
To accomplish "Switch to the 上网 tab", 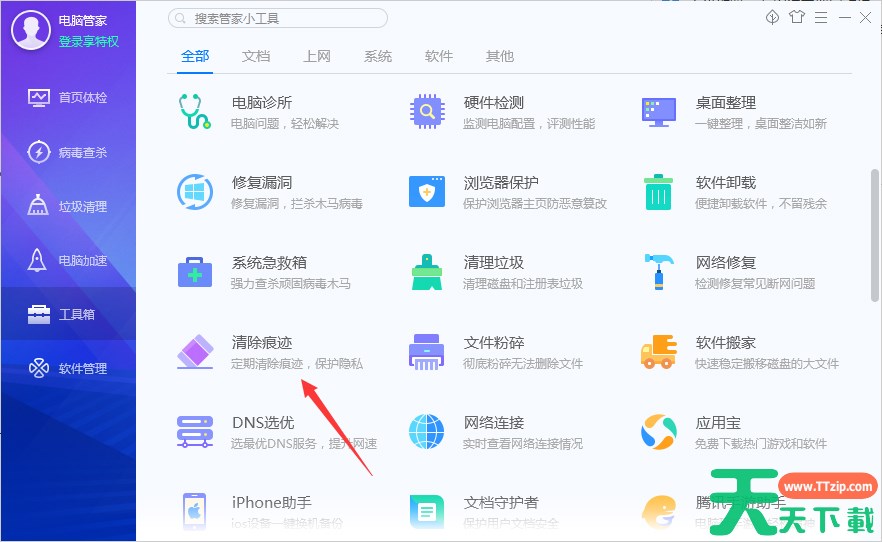I will point(317,56).
